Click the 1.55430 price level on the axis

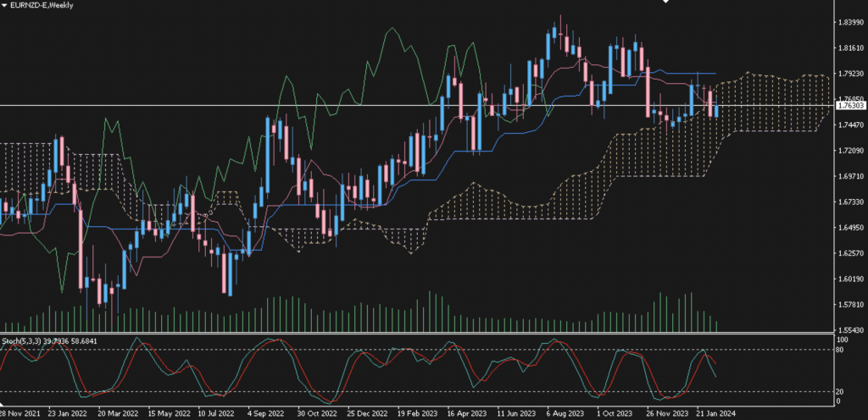click(x=850, y=330)
